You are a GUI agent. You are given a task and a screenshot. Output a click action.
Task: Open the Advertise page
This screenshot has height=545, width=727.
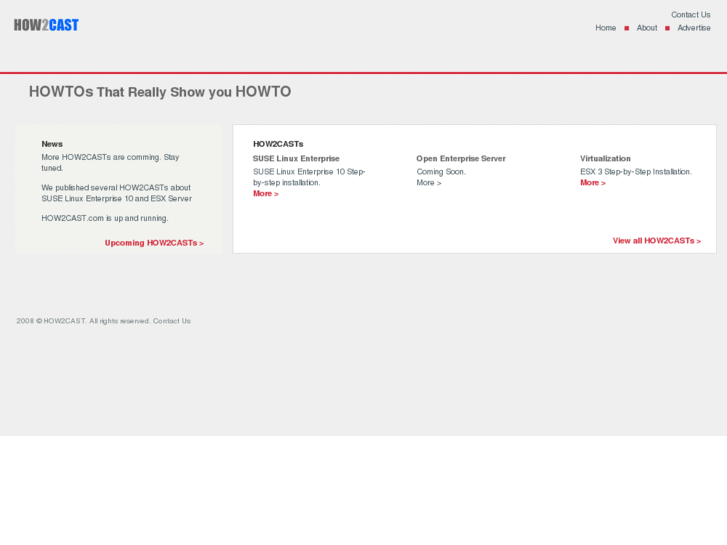click(x=694, y=28)
